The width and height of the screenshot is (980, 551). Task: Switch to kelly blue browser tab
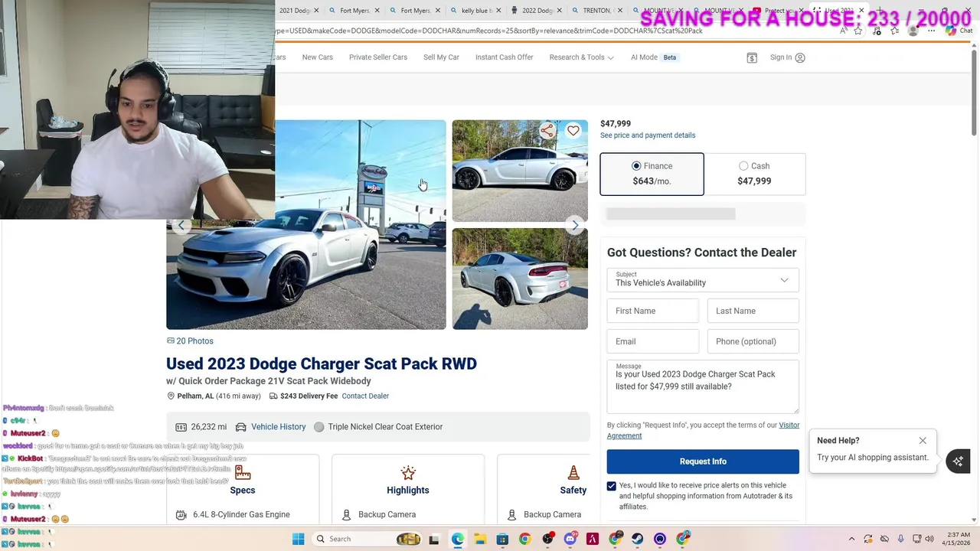[476, 11]
